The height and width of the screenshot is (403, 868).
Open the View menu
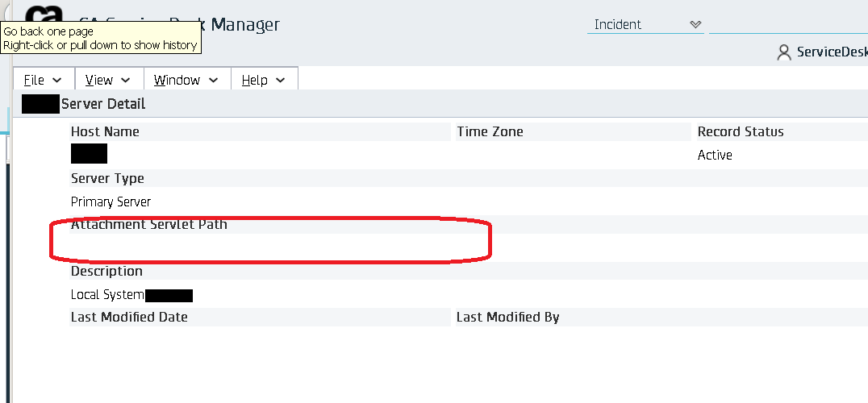tap(108, 80)
